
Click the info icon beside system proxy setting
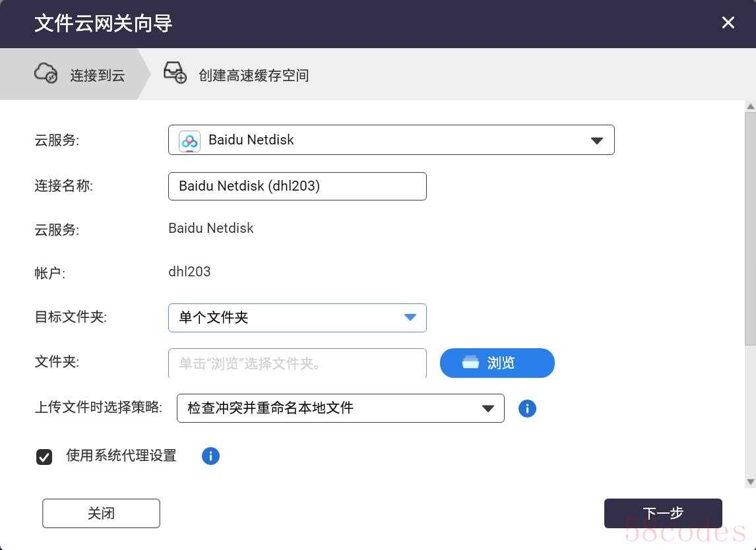click(210, 456)
